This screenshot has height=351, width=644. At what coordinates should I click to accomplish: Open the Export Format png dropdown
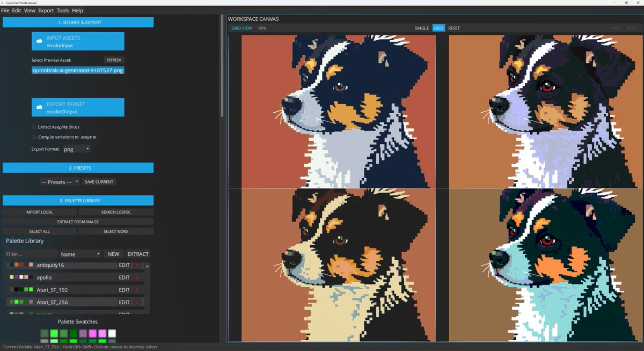(x=77, y=149)
